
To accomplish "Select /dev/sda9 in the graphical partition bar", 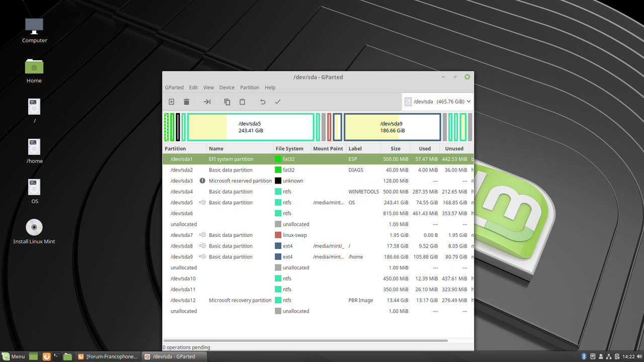I will point(392,127).
